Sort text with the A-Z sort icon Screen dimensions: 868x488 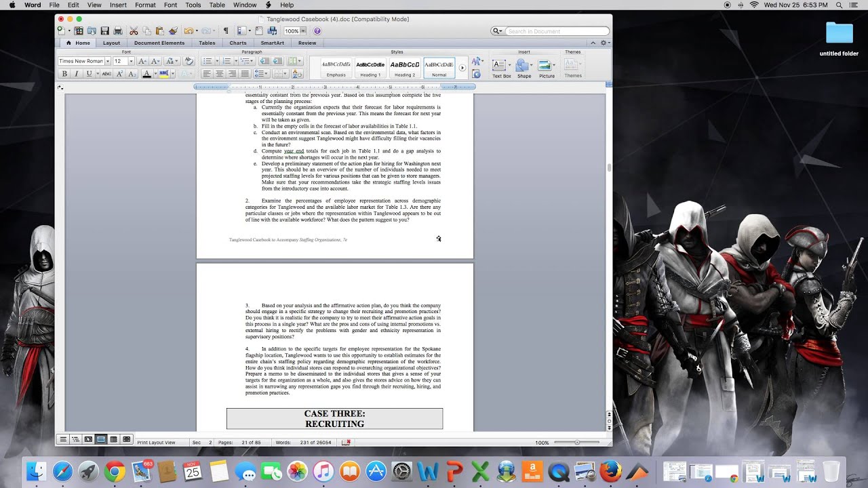coord(296,73)
